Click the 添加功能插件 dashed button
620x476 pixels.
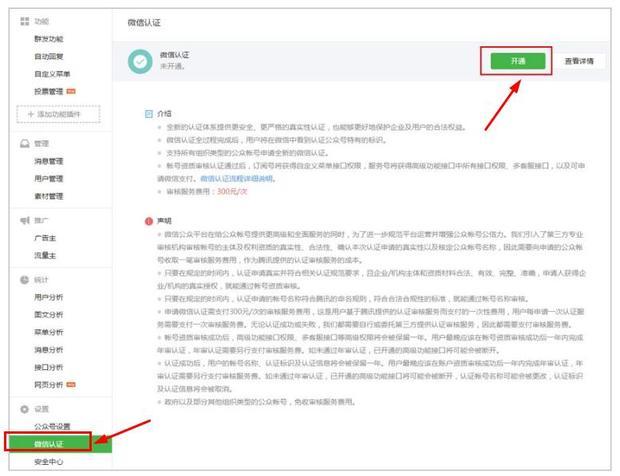point(58,114)
